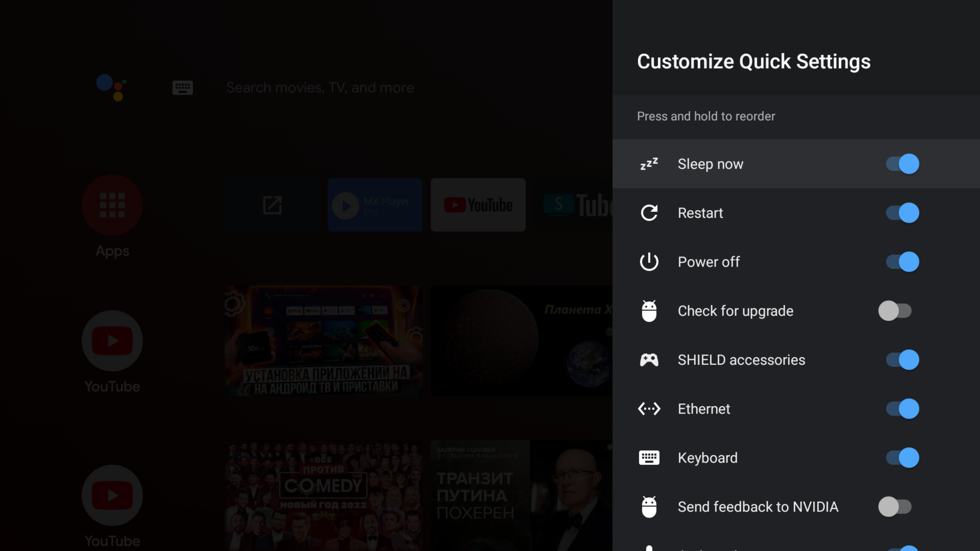Toggle the Power off switch
This screenshot has height=551, width=980.
click(x=902, y=262)
